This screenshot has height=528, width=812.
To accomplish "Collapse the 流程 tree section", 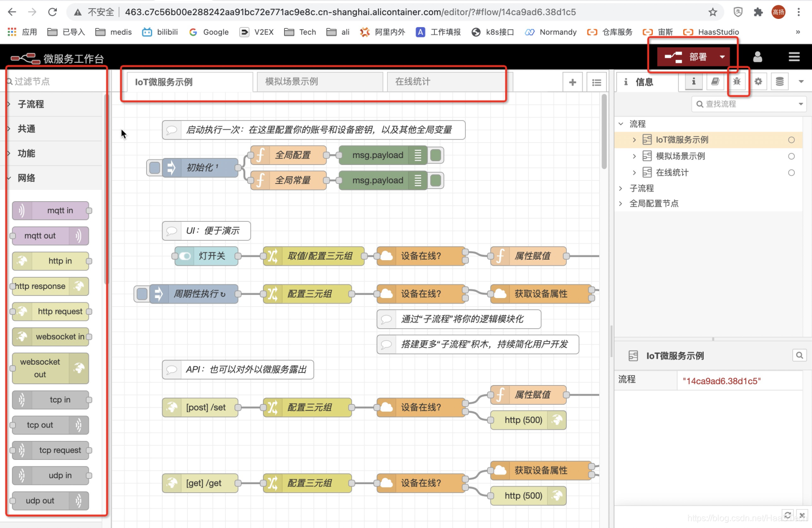I will pos(621,124).
